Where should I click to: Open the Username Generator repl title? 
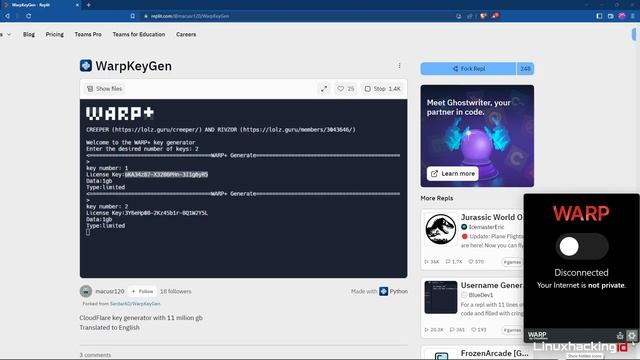pyautogui.click(x=492, y=285)
